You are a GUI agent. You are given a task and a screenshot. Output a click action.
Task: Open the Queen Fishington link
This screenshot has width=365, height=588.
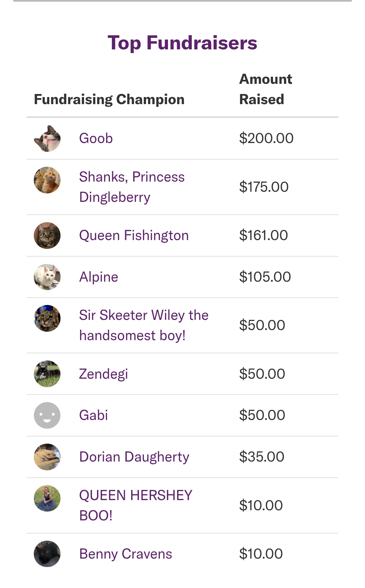click(133, 235)
